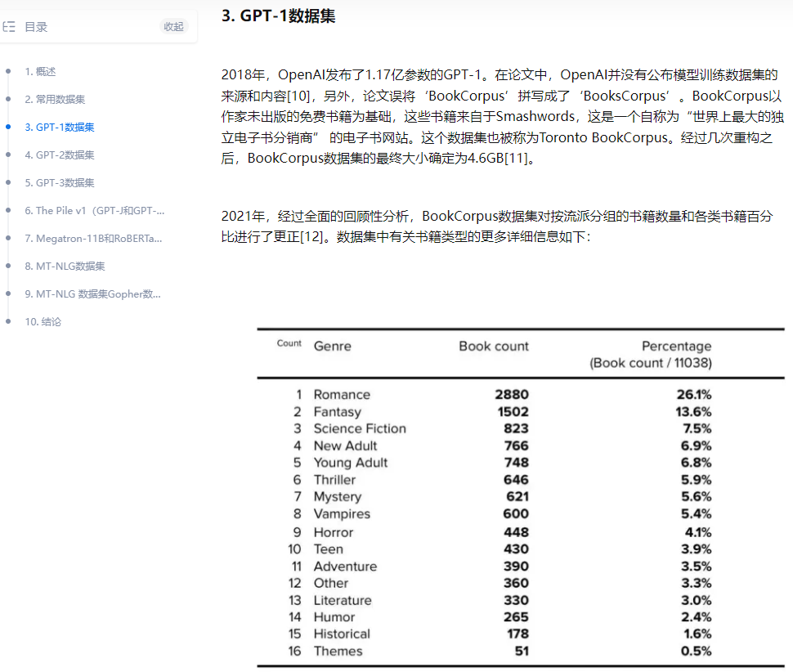Select the Fantasy genre cell
This screenshot has height=672, width=793.
click(338, 411)
